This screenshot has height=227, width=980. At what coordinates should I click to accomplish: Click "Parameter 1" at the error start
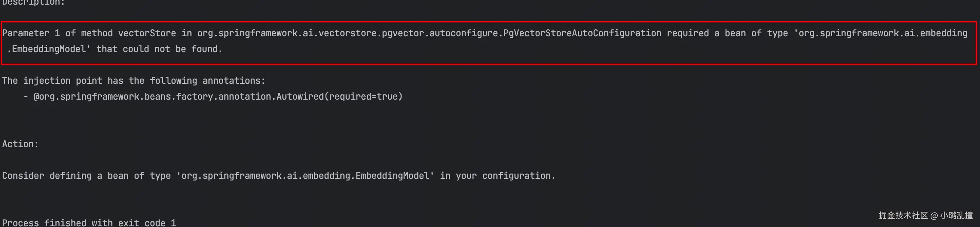point(31,34)
